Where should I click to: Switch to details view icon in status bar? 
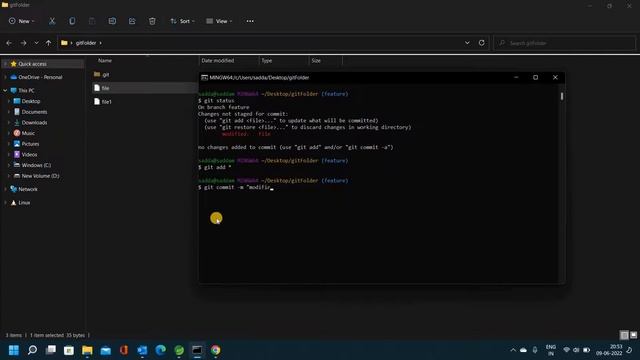(x=624, y=335)
